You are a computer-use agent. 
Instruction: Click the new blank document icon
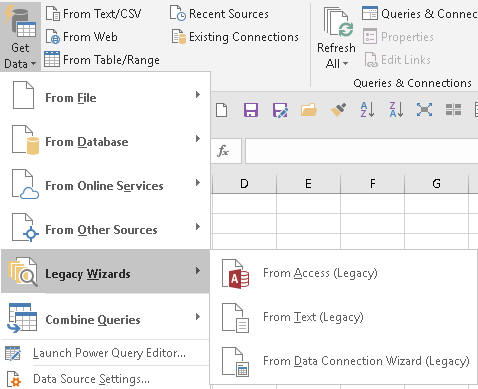pyautogui.click(x=222, y=110)
